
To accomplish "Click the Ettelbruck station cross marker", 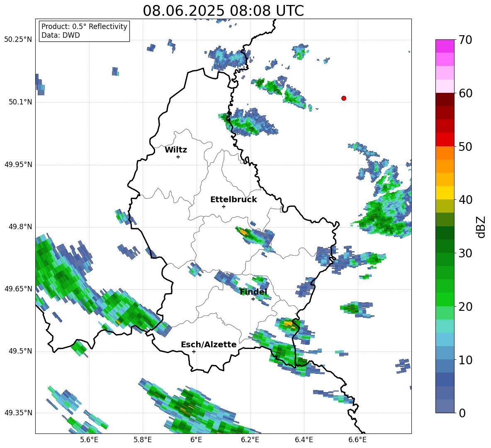I will 224,206.
